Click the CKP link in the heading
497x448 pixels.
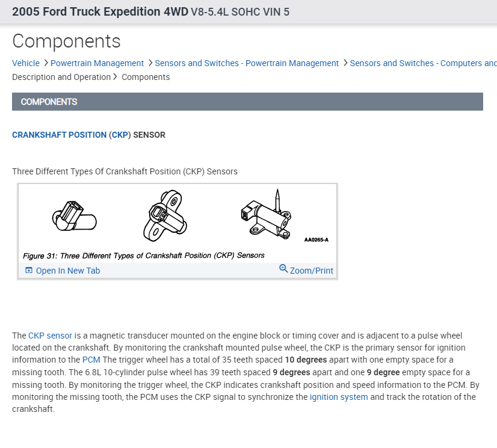(120, 135)
